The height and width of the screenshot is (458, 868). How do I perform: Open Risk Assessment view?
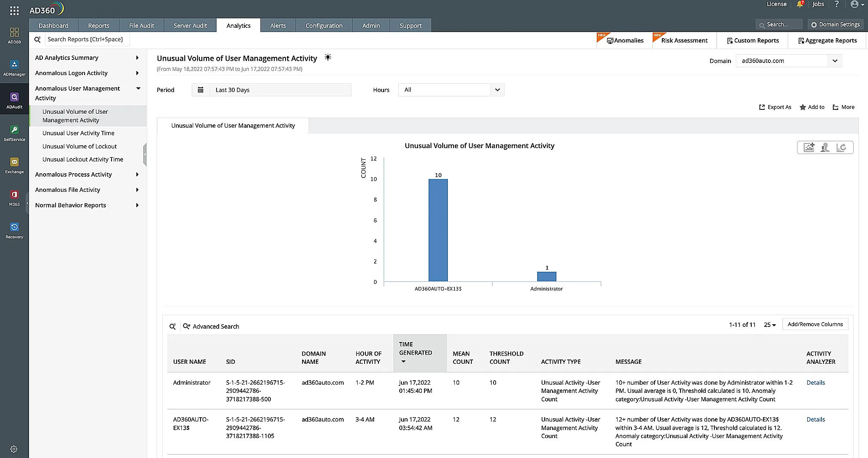tap(684, 40)
